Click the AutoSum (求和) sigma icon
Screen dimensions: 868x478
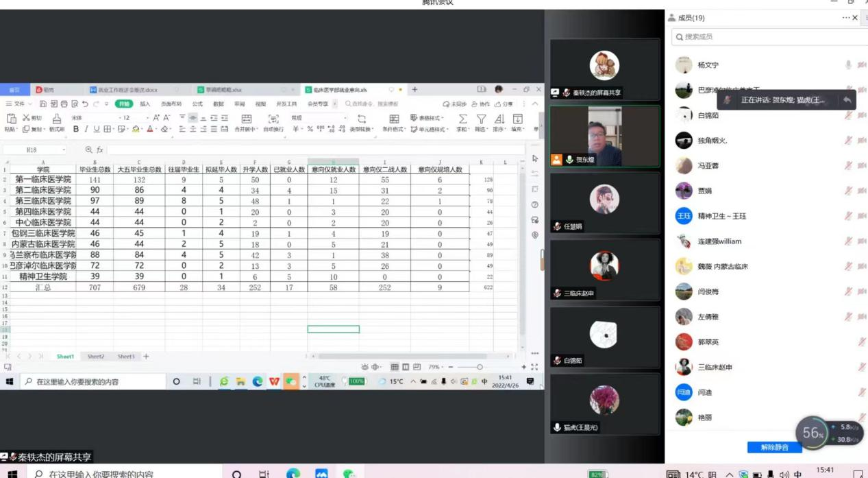(463, 119)
